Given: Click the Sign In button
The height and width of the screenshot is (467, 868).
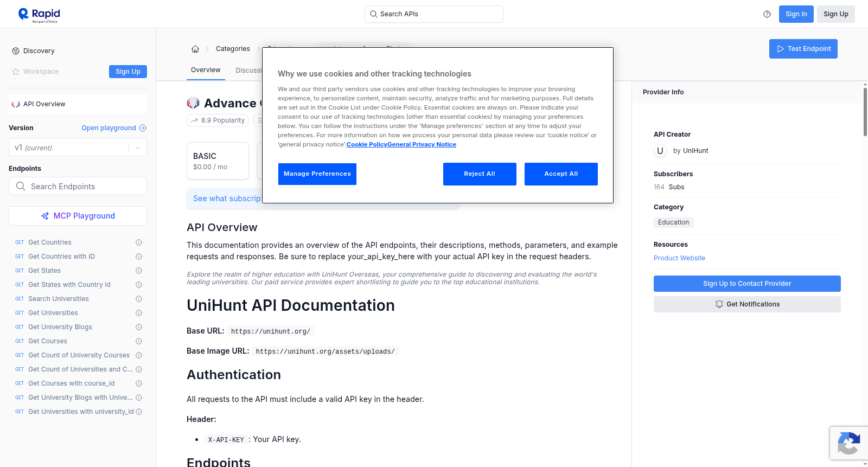Looking at the screenshot, I should [x=796, y=14].
